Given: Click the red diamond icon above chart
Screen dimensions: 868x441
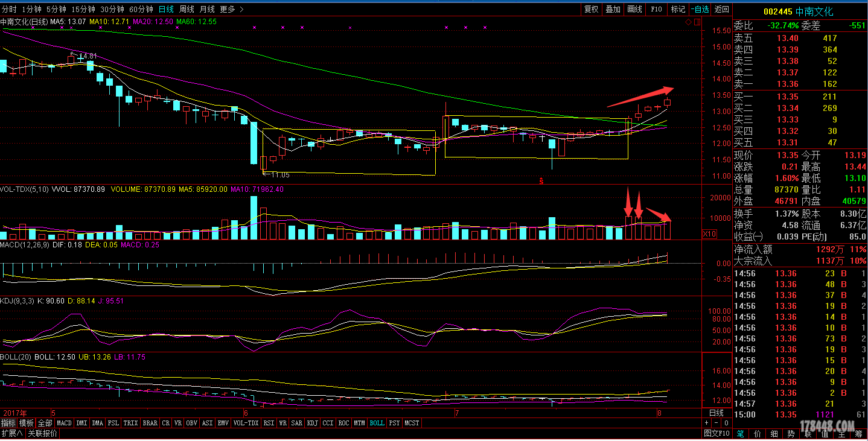Looking at the screenshot, I should [x=689, y=21].
